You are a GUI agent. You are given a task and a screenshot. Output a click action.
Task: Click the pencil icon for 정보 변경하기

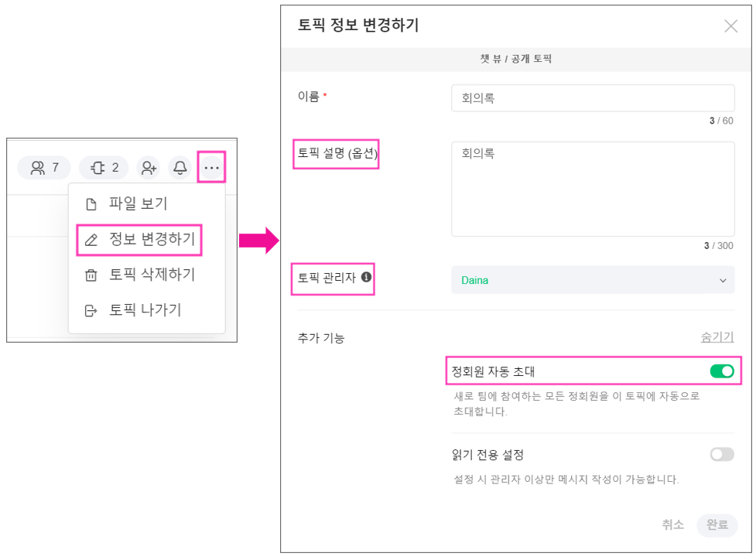(91, 241)
